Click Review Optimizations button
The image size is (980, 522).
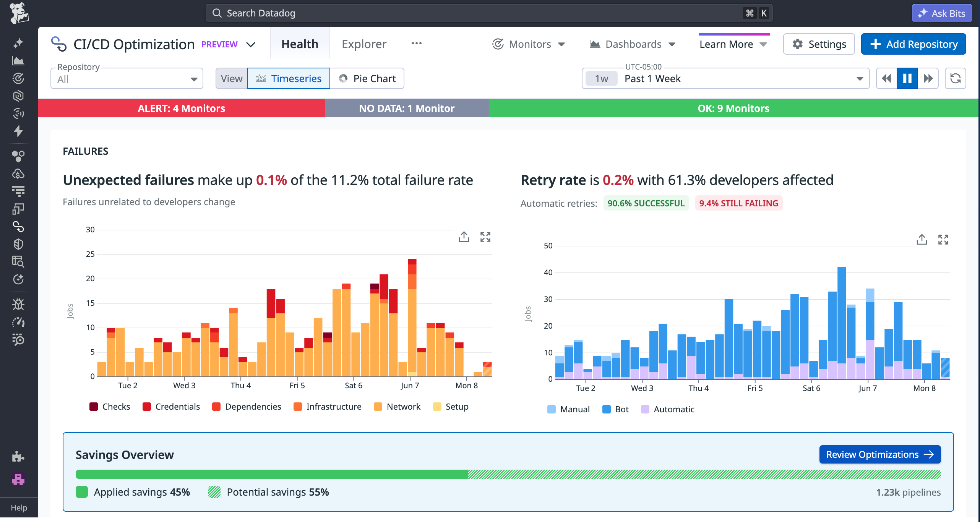point(880,454)
